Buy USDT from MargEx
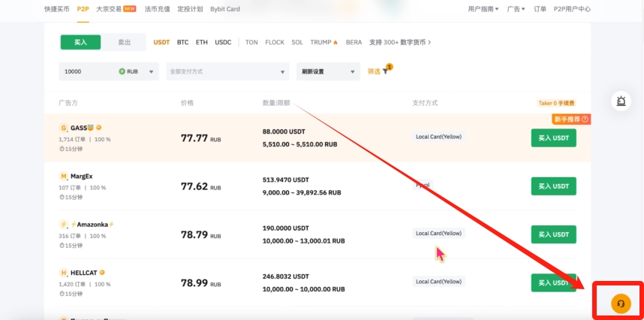The height and width of the screenshot is (320, 644). click(554, 186)
